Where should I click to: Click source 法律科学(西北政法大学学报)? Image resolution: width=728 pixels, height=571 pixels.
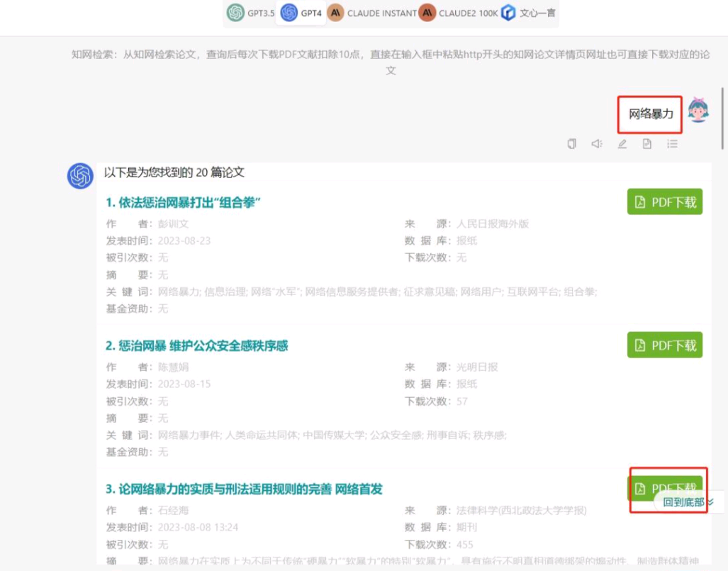click(x=522, y=510)
